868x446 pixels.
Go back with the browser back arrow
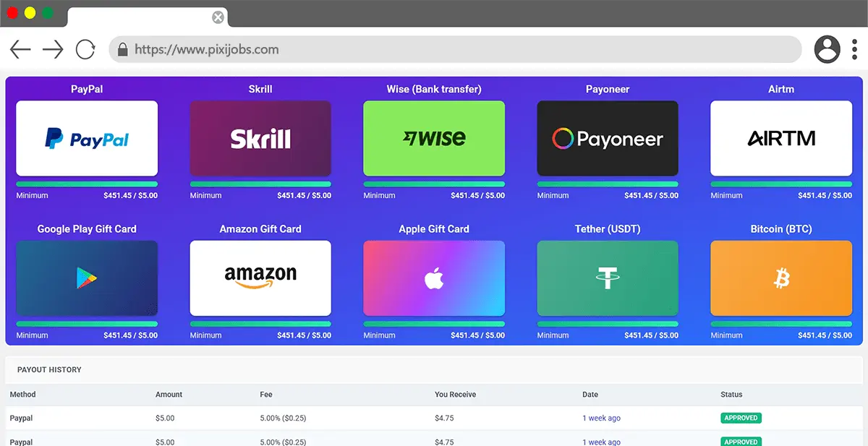click(20, 49)
